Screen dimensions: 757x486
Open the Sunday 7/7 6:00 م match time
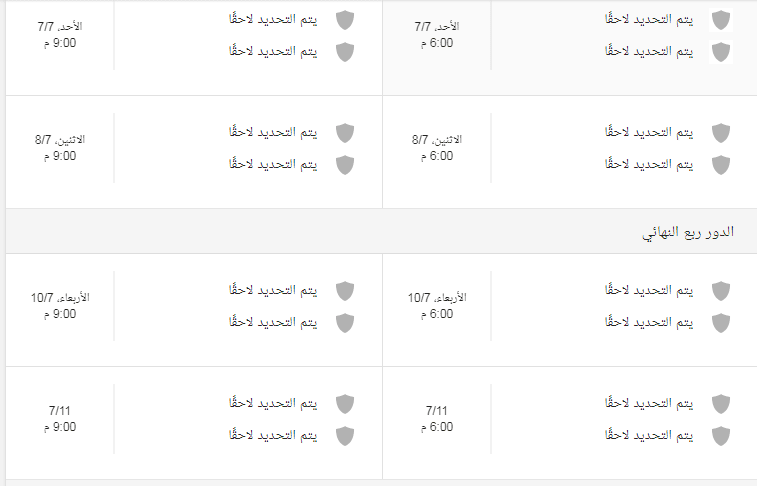point(436,35)
